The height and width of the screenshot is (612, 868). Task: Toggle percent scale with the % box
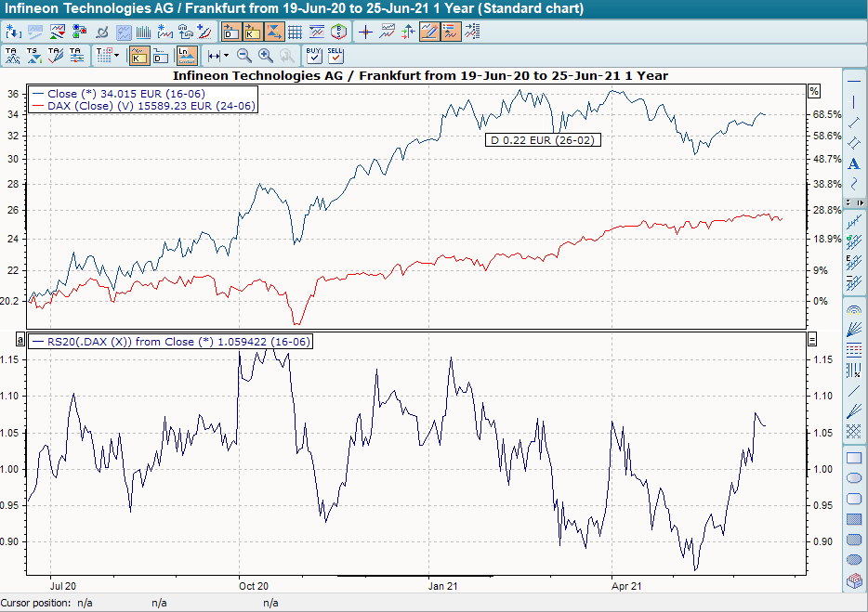point(814,91)
